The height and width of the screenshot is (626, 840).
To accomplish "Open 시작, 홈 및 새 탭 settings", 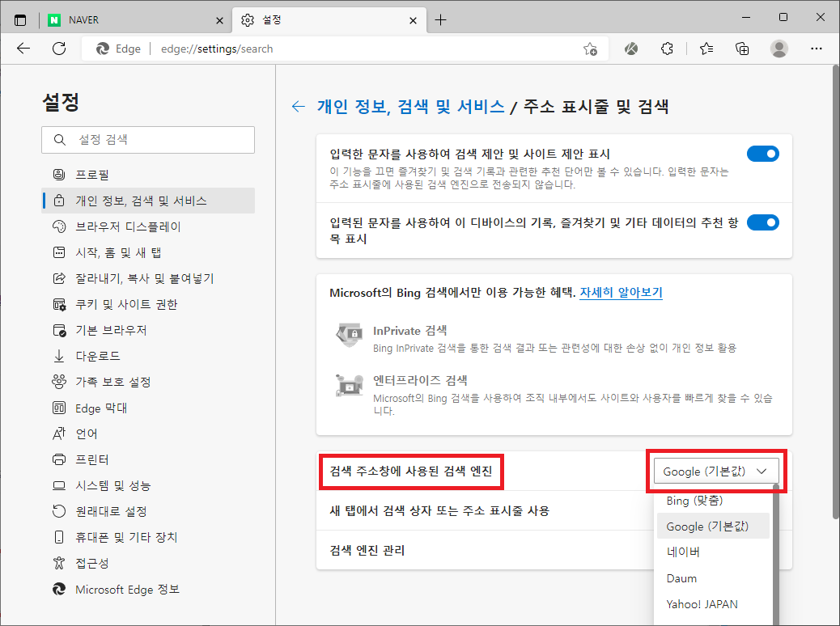I will [x=148, y=253].
